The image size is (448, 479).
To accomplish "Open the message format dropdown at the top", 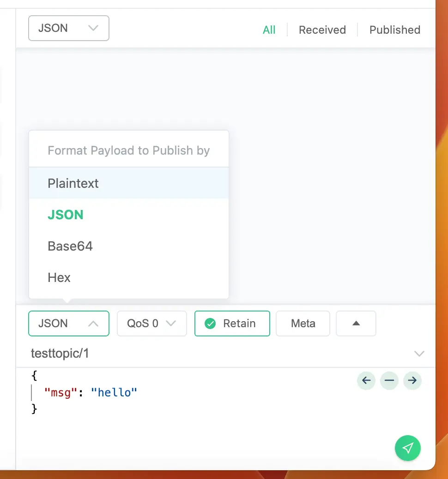I will point(68,28).
